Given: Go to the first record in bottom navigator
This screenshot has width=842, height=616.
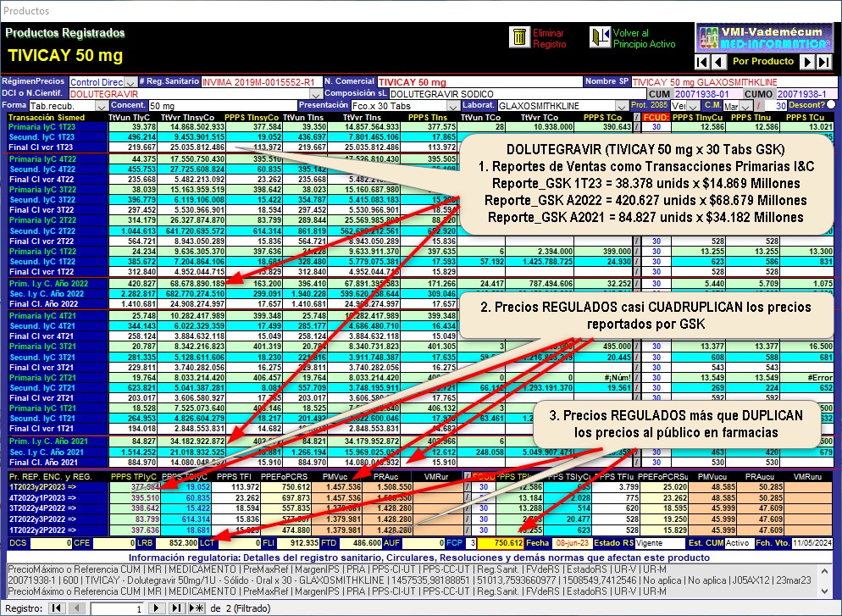Looking at the screenshot, I should tap(56, 608).
